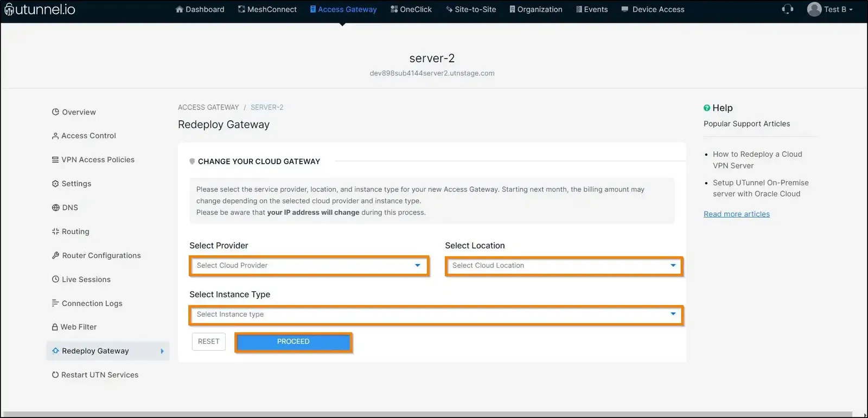Open Site-to-Site in top navigation
The width and height of the screenshot is (868, 418).
click(471, 9)
